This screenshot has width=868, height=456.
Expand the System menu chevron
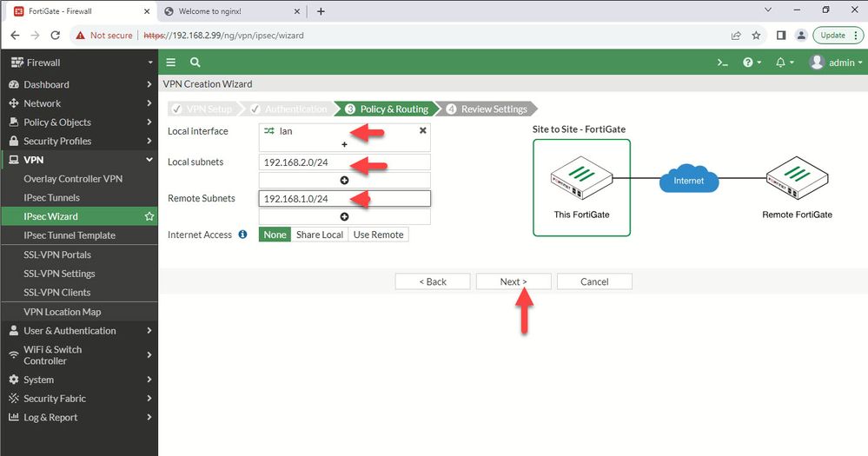coord(149,380)
